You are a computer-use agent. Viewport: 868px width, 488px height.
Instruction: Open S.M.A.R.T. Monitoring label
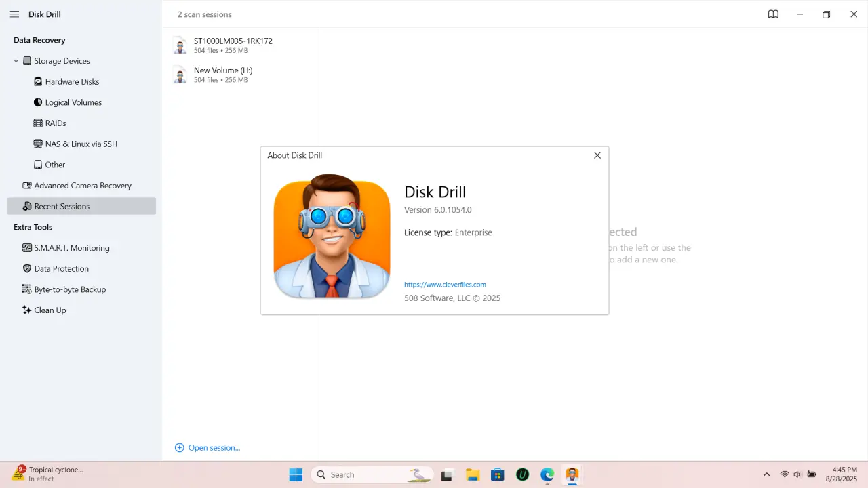[72, 248]
